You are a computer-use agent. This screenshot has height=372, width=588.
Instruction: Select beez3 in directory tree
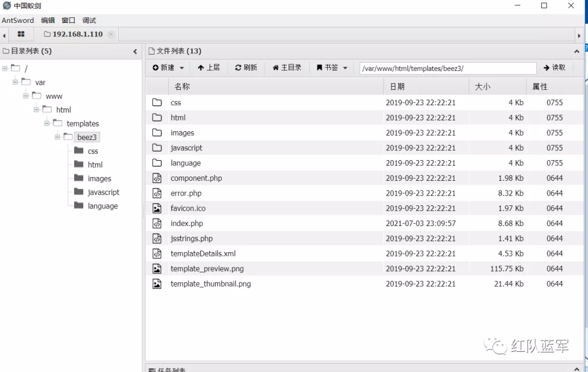point(87,137)
